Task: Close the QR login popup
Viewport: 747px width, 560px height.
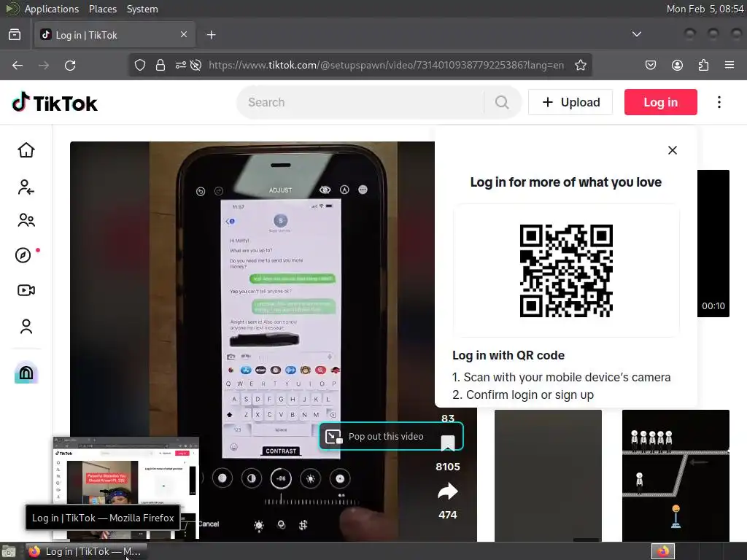Action: click(x=672, y=150)
